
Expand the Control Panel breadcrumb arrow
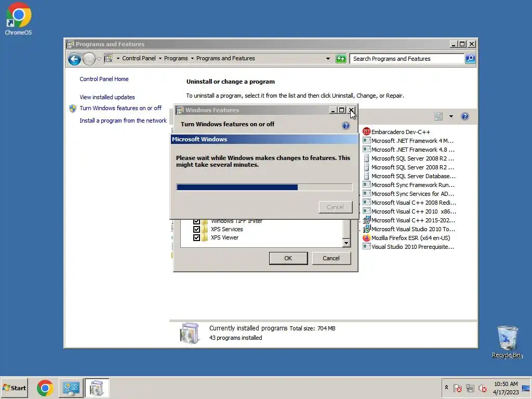pos(118,58)
